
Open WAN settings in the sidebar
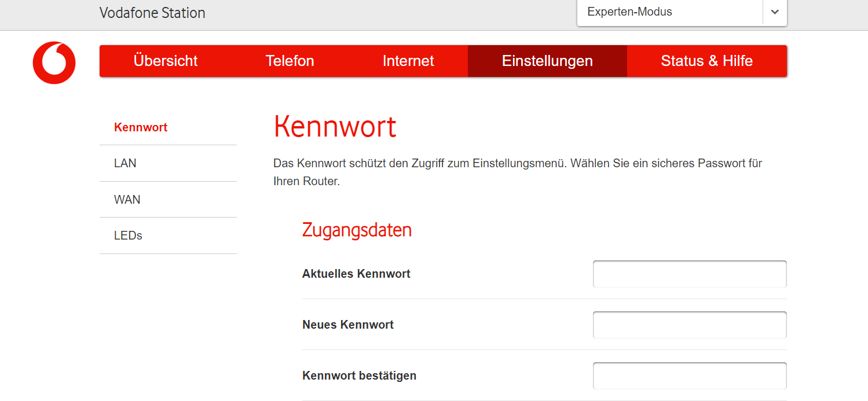168,200
